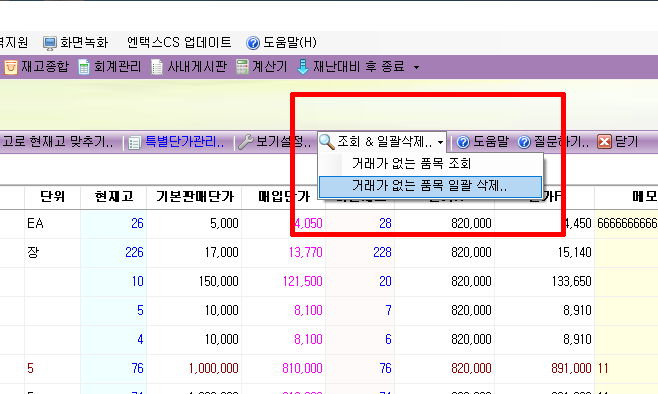Click 닫기 text label
This screenshot has width=658, height=394.
[627, 141]
